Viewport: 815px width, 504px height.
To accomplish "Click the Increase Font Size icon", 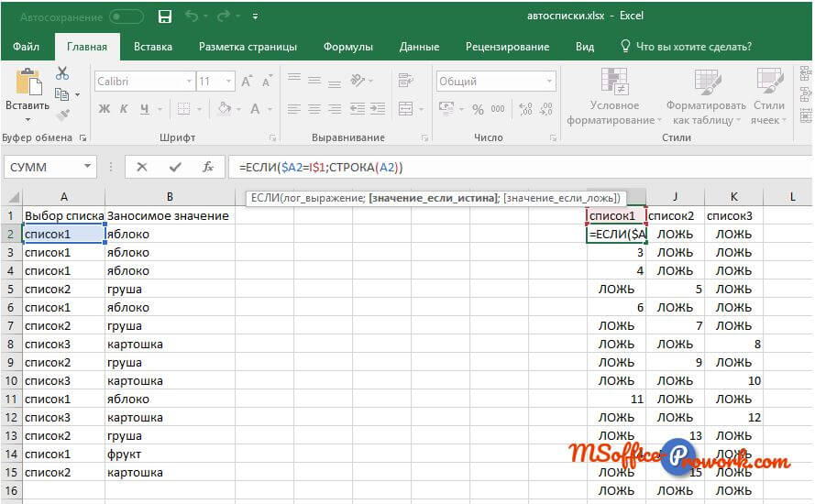I will (246, 82).
